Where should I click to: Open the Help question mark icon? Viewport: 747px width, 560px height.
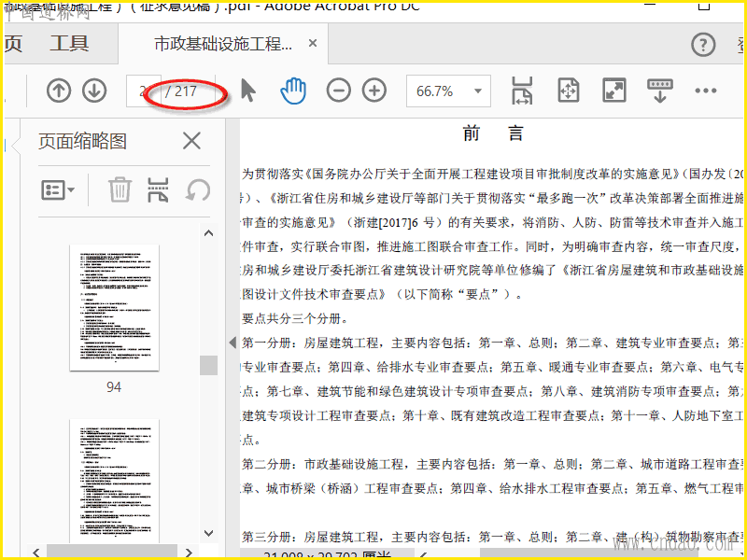point(703,45)
